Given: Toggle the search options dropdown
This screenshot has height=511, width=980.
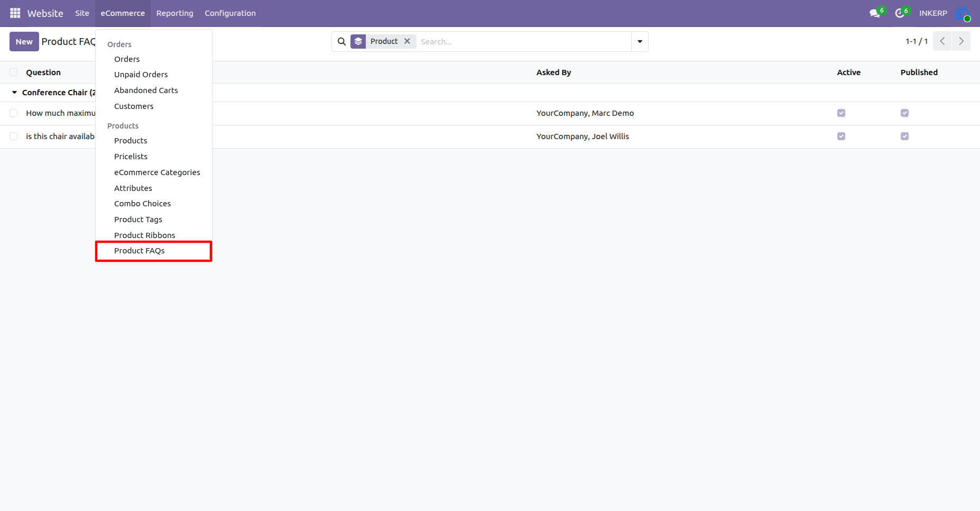Looking at the screenshot, I should click(640, 41).
